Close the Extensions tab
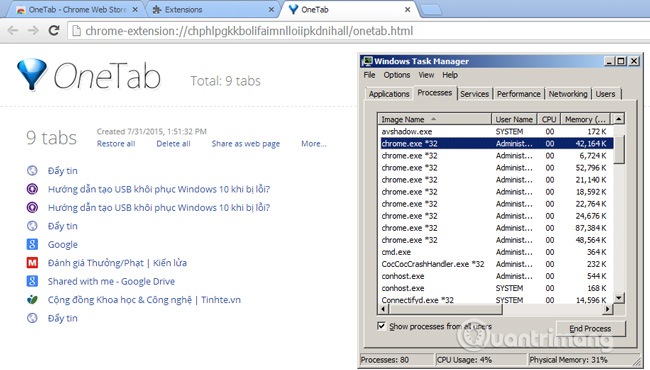 [x=271, y=10]
